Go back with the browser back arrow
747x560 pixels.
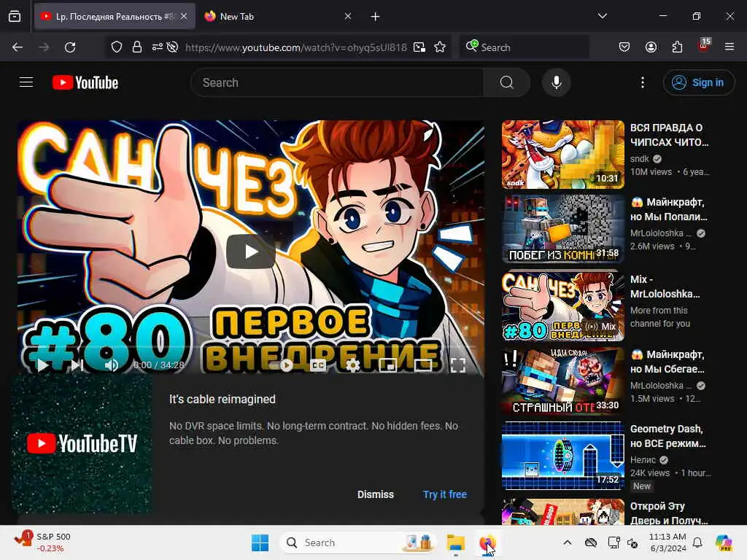point(18,47)
